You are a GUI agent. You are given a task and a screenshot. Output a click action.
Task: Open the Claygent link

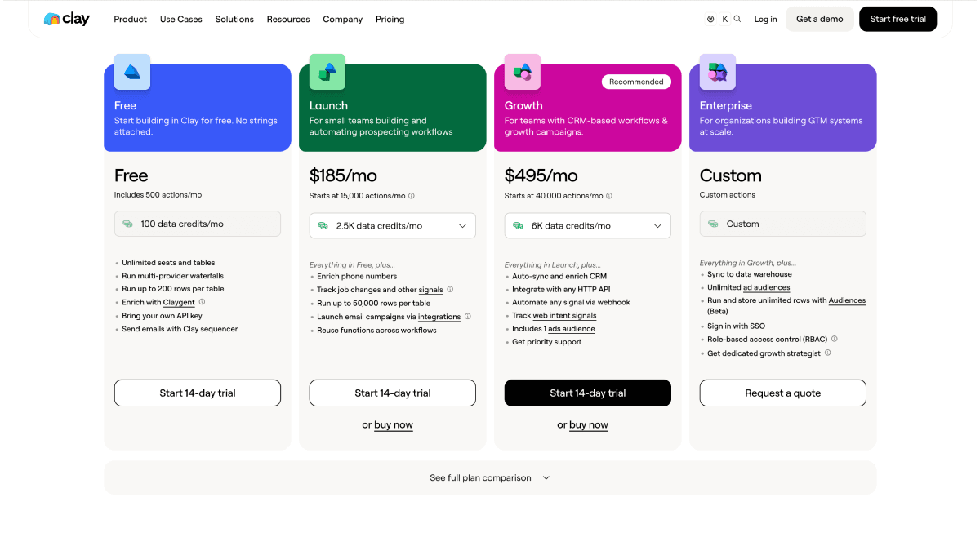coord(179,302)
